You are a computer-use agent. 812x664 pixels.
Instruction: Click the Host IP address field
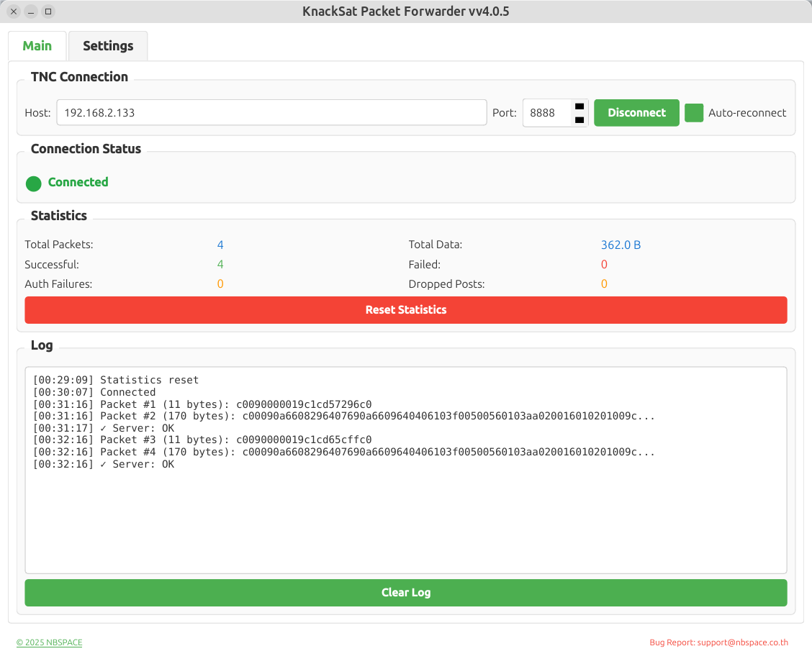click(271, 113)
